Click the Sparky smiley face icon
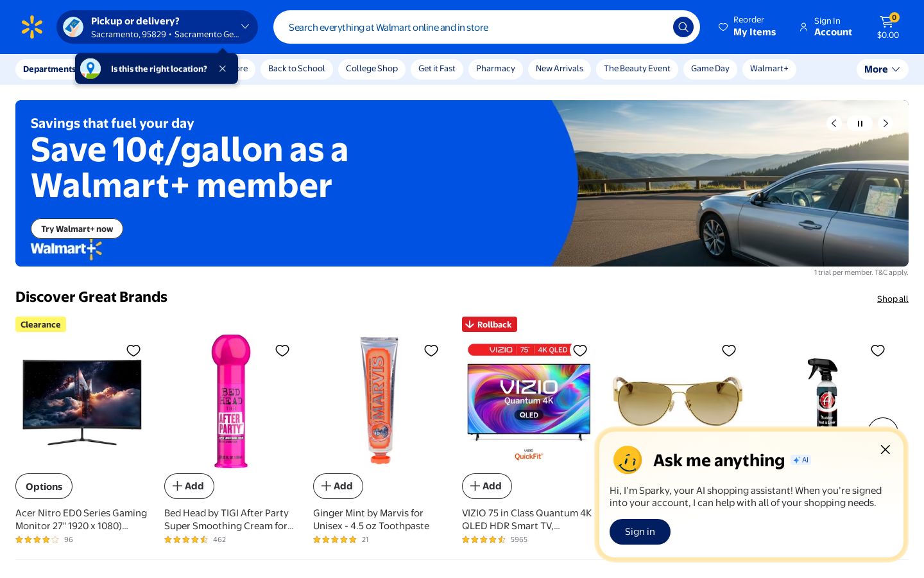The height and width of the screenshot is (578, 924). click(x=628, y=460)
